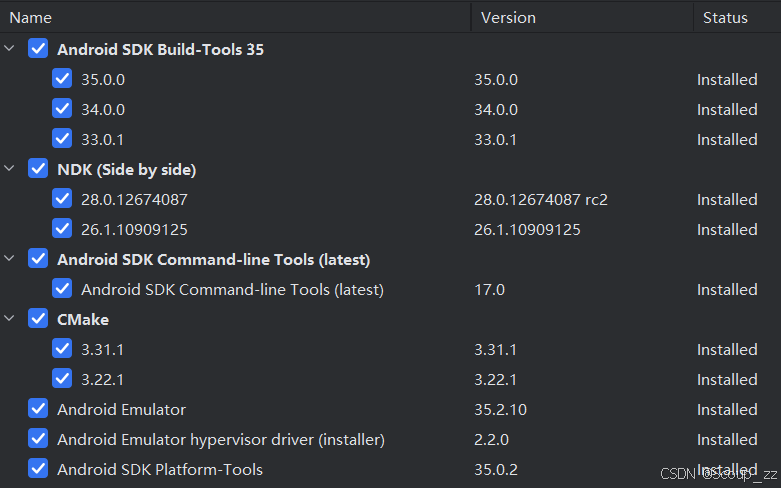Select the 3.31.1 name label
This screenshot has height=488, width=781.
[103, 350]
